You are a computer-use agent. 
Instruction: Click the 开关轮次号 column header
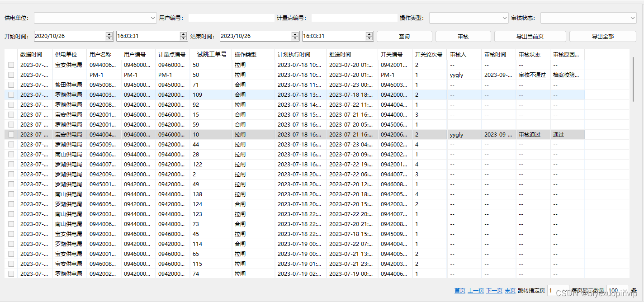pyautogui.click(x=430, y=54)
